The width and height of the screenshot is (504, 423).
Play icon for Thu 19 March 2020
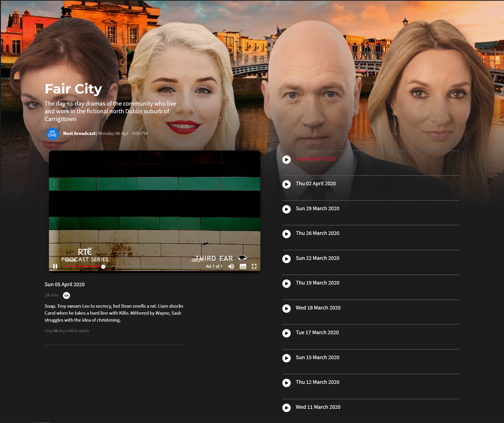(286, 284)
